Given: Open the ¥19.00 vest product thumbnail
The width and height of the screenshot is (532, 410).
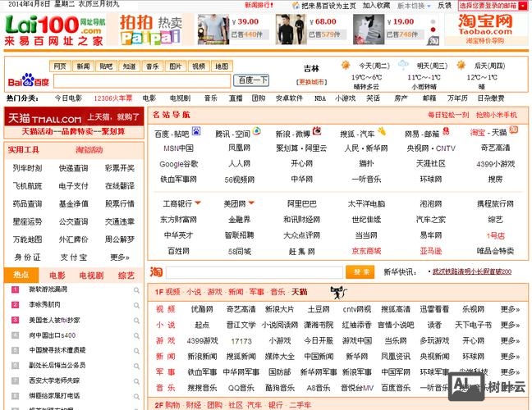Looking at the screenshot, I should (369, 30).
